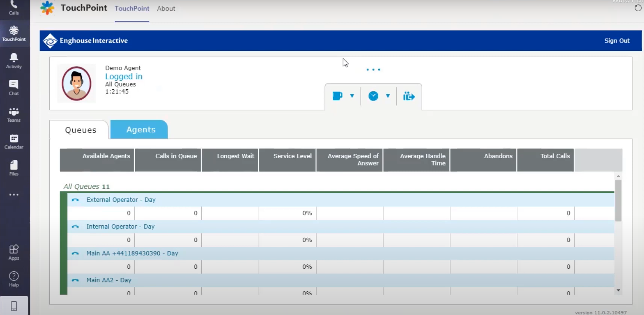
Task: Click the Demo Agent name text
Action: click(123, 68)
